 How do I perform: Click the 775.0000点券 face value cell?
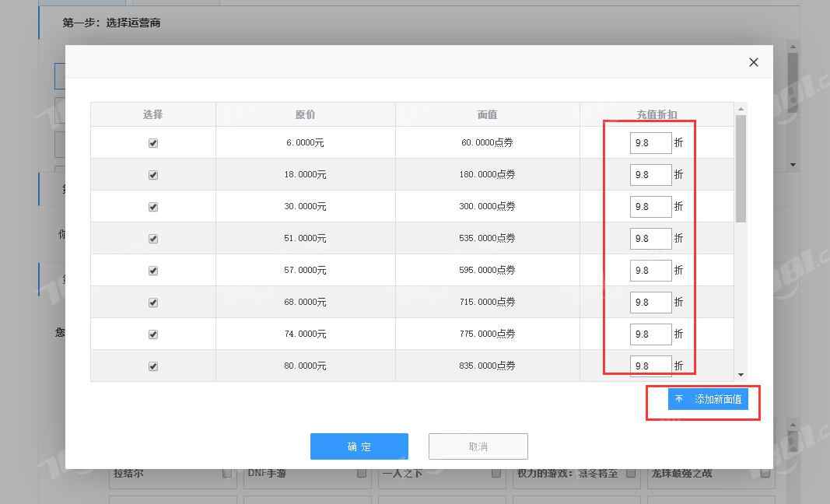[x=487, y=334]
